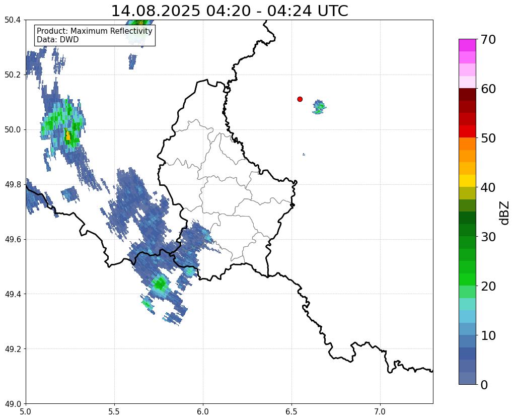The height and width of the screenshot is (420, 515).
Task: Click the colorbar tick label 50
Action: 488,138
